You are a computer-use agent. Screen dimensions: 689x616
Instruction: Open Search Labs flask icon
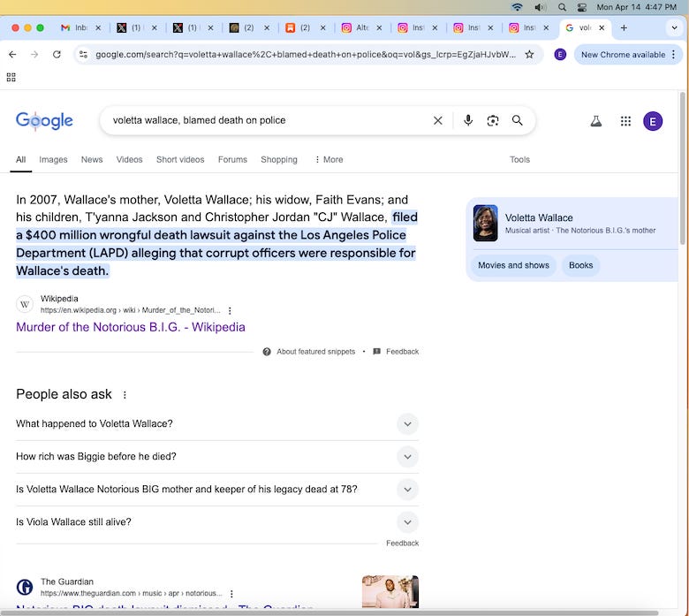[596, 121]
